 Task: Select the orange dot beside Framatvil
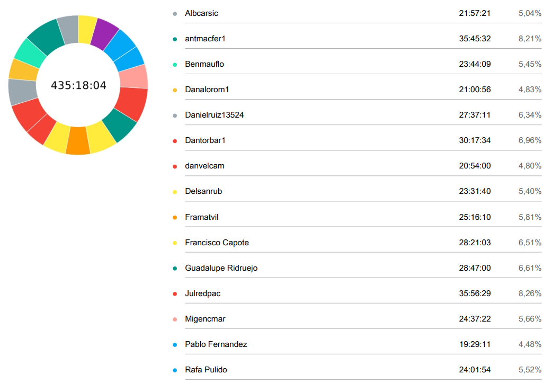pyautogui.click(x=175, y=217)
